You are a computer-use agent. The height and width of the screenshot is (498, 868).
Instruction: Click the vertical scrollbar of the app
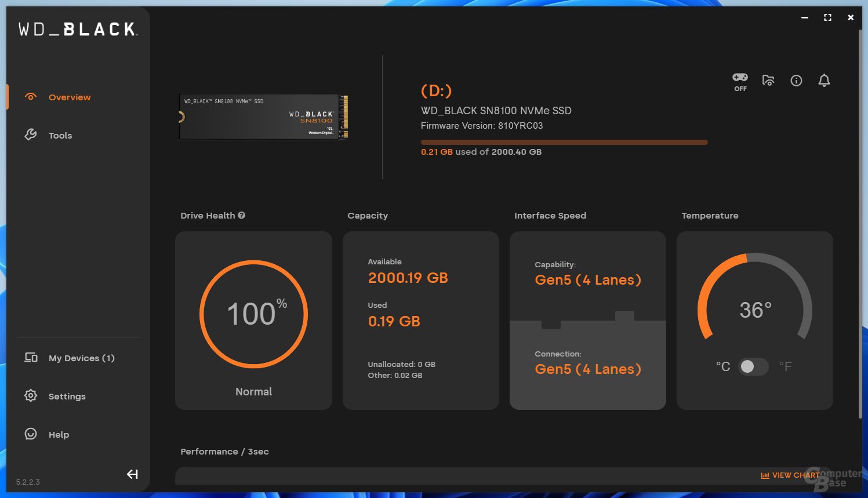click(x=860, y=223)
